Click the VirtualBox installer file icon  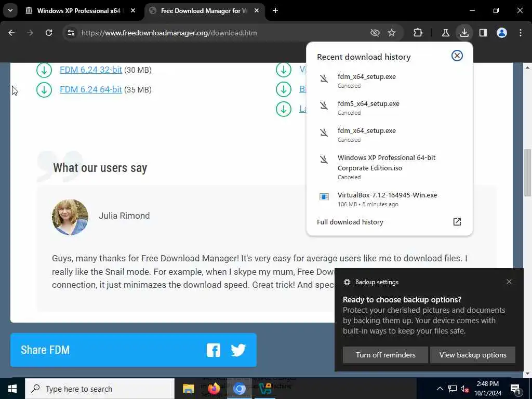tap(324, 197)
